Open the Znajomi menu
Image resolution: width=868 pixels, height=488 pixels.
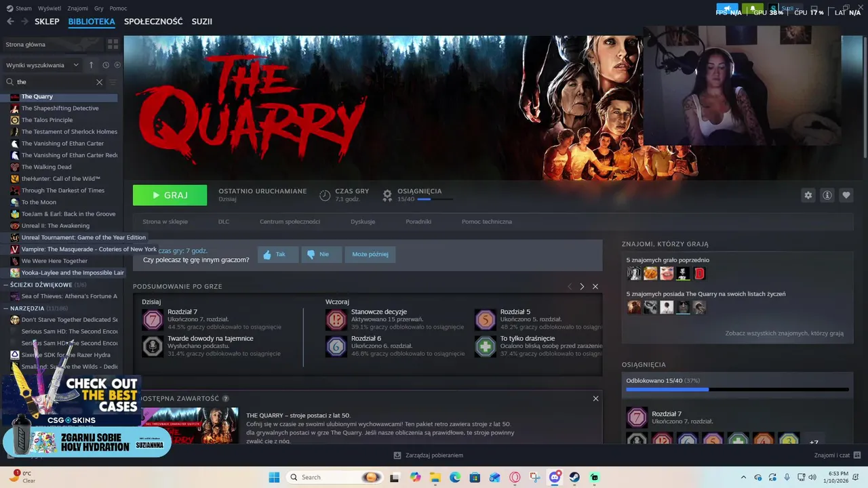click(x=78, y=8)
